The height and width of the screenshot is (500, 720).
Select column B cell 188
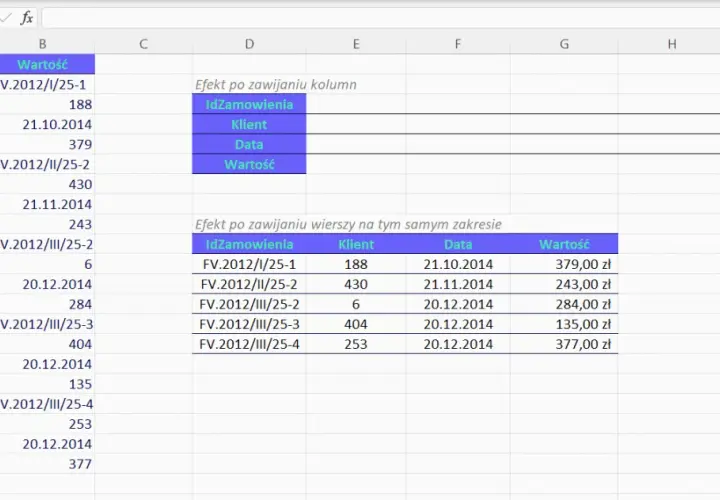[x=47, y=104]
